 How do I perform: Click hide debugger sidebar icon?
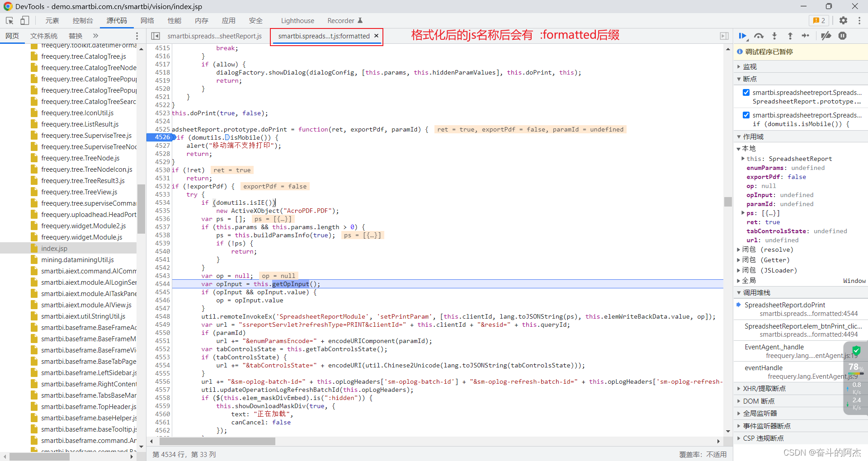(724, 36)
